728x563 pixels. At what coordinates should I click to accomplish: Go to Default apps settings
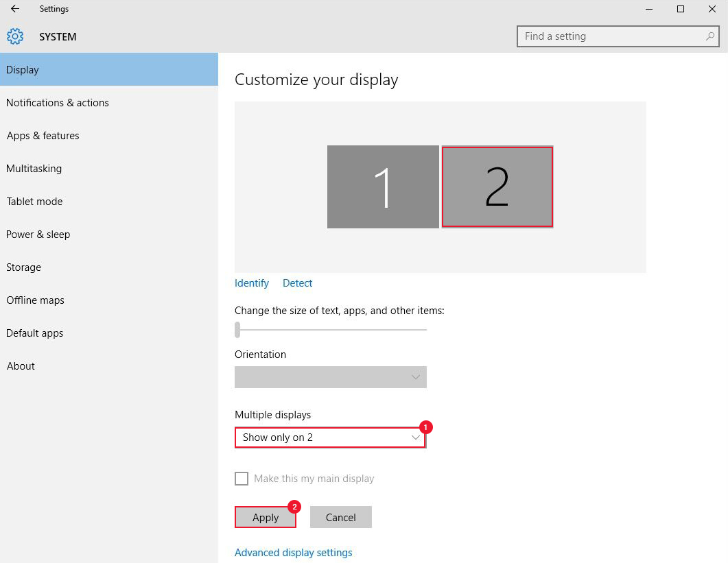(109, 333)
